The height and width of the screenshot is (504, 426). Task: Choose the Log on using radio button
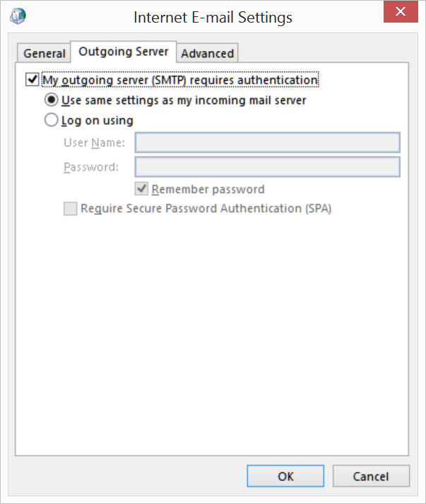click(x=52, y=120)
